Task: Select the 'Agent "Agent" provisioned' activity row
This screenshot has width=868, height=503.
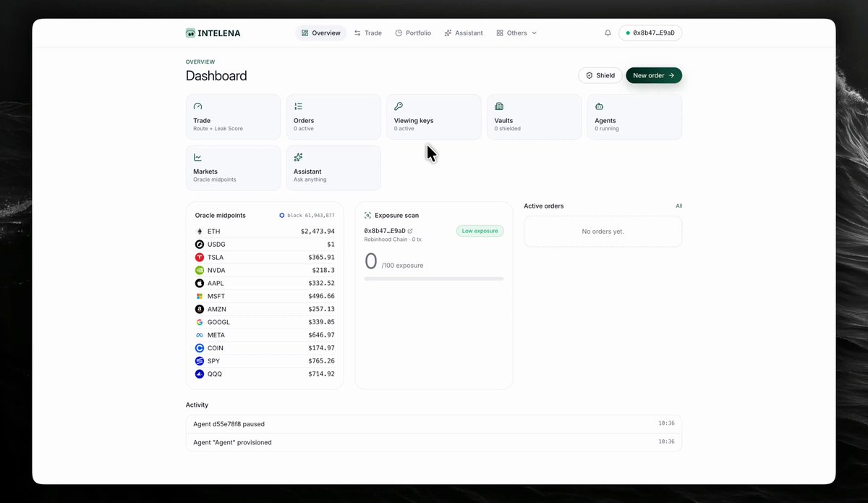Action: [434, 442]
